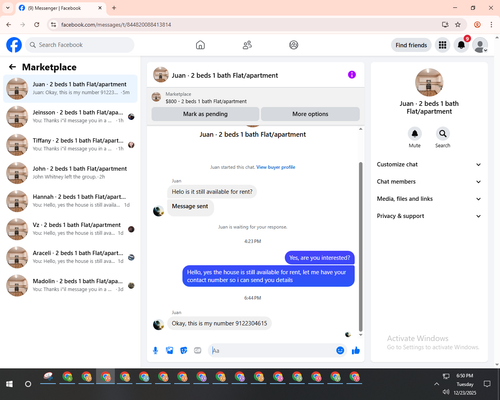500x400 pixels.
Task: Expand the Privacy & support section
Action: point(429,216)
